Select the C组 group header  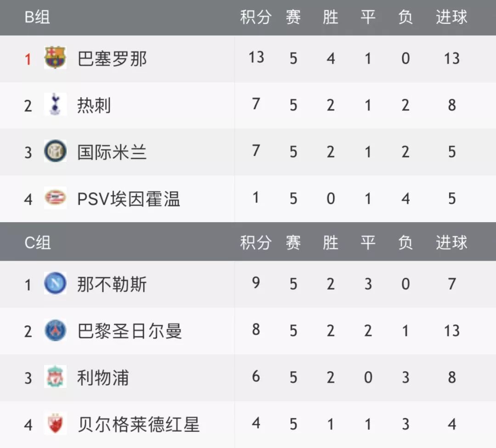pos(38,242)
